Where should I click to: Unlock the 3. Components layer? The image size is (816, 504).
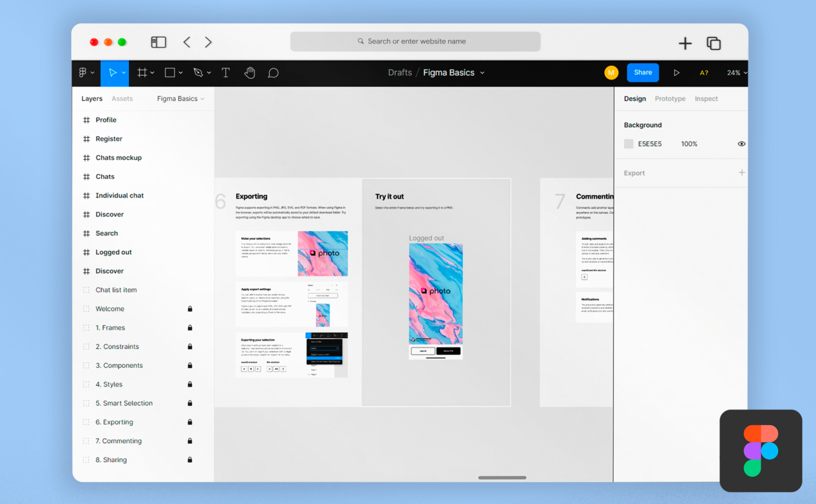coord(190,365)
